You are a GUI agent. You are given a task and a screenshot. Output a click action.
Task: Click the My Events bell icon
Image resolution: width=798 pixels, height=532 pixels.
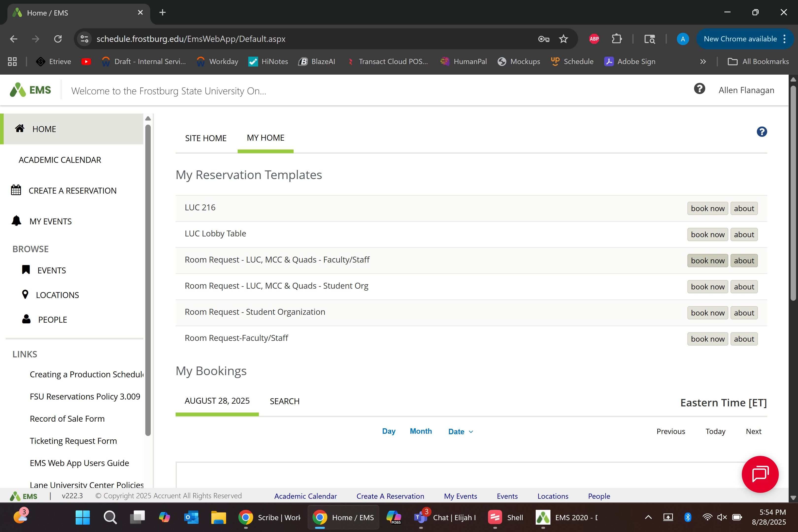coord(16,221)
